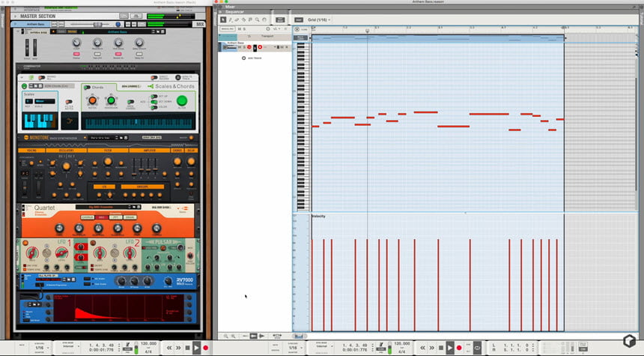Open quantize 1/16 dropdown in rack transport
644x356 pixels.
(x=41, y=348)
